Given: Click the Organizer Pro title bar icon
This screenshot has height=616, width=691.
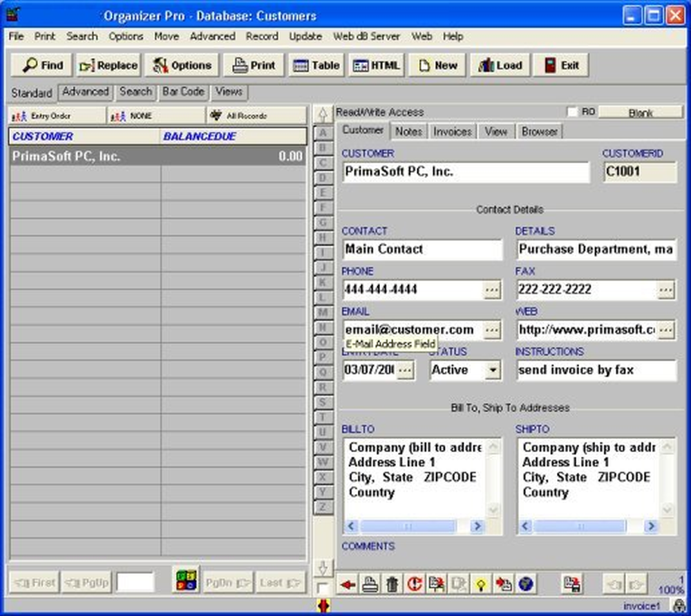Looking at the screenshot, I should coord(13,15).
